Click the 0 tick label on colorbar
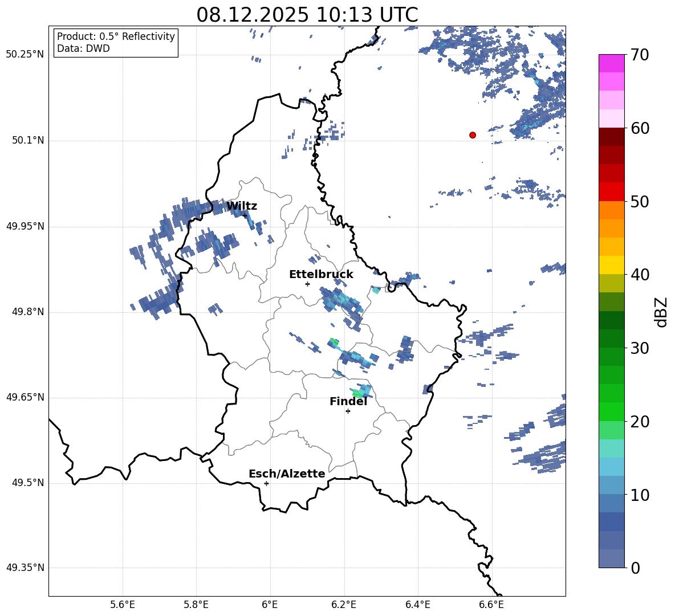The image size is (675, 616). click(635, 568)
